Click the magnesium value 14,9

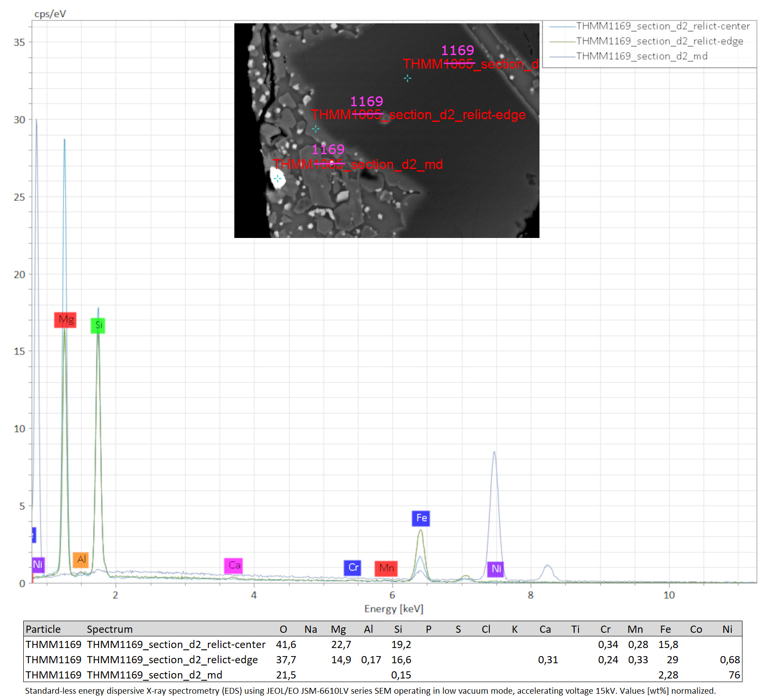tap(341, 660)
